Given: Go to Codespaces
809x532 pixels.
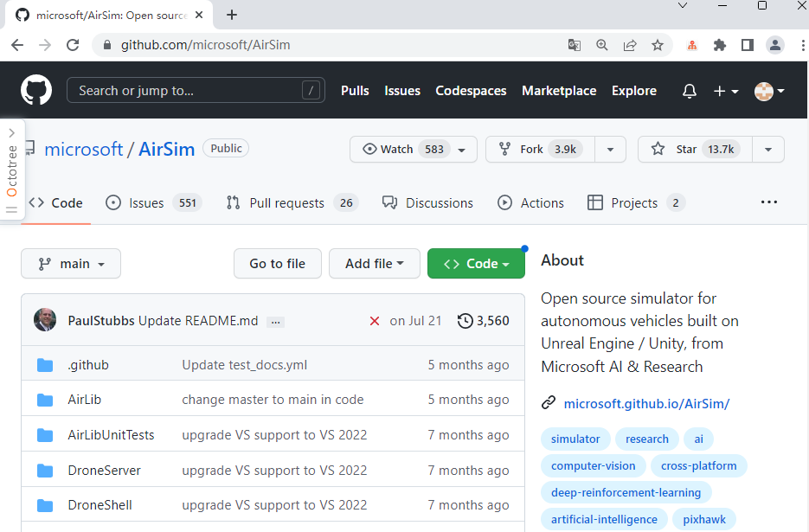Looking at the screenshot, I should (x=471, y=91).
